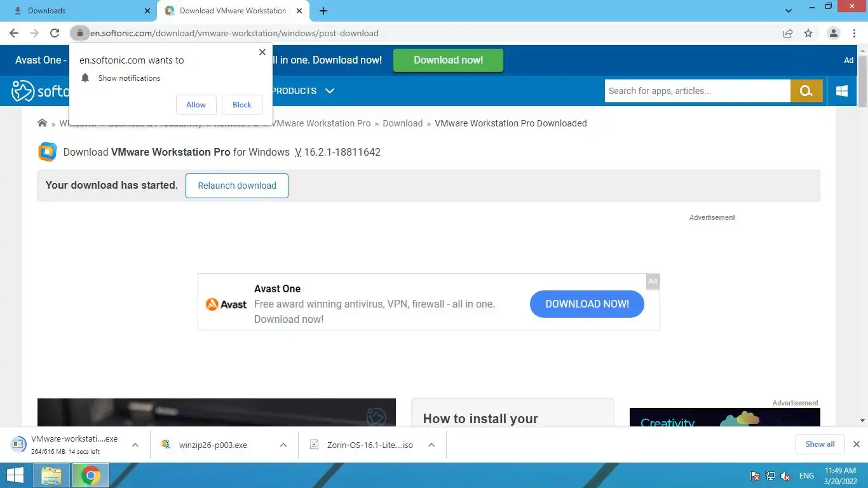Click the taskbar clock showing 11:49 AM

click(x=841, y=475)
